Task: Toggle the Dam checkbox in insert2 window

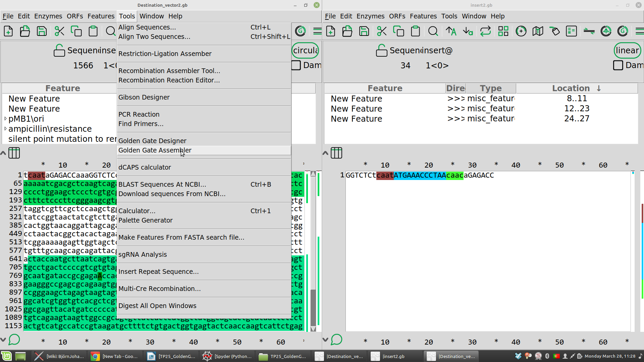Action: [618, 65]
